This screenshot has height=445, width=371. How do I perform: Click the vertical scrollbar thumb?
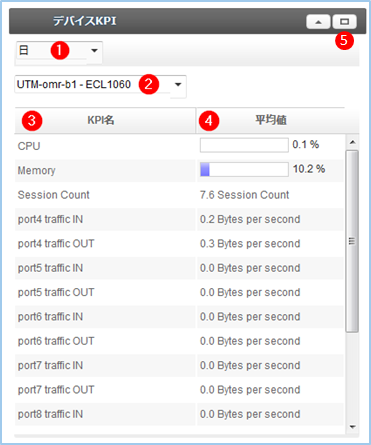click(x=352, y=241)
